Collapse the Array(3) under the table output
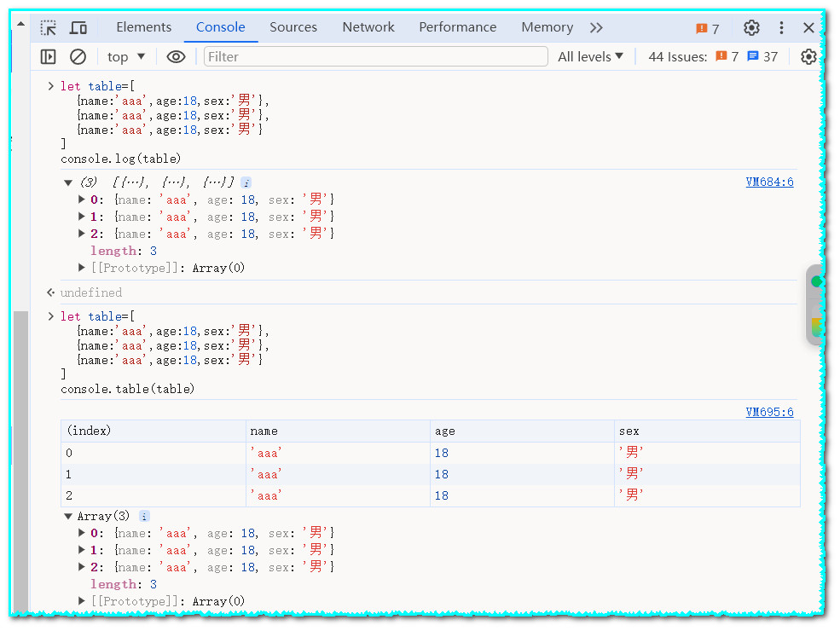 [68, 517]
